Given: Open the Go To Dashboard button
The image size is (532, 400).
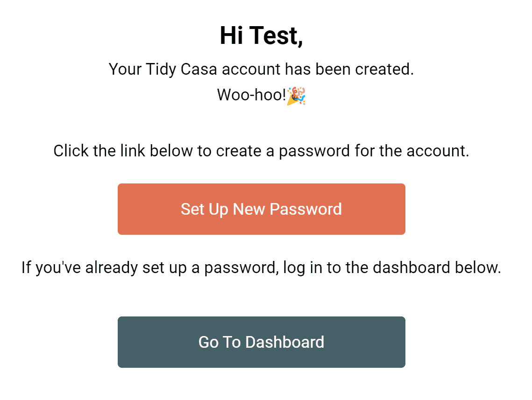Looking at the screenshot, I should 261,342.
